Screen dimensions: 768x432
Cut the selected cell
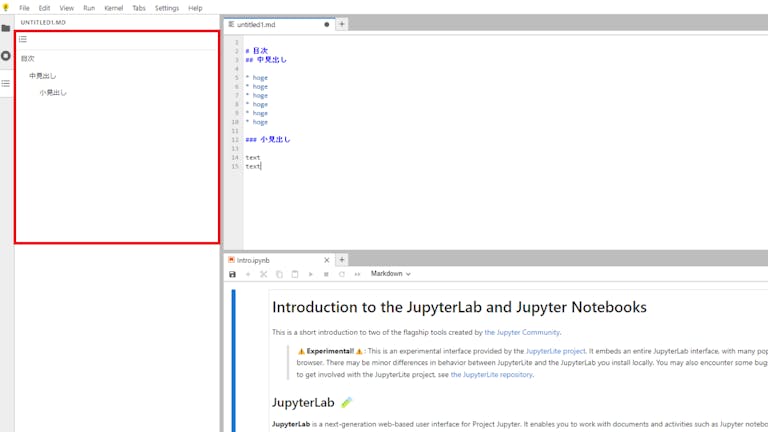[264, 274]
